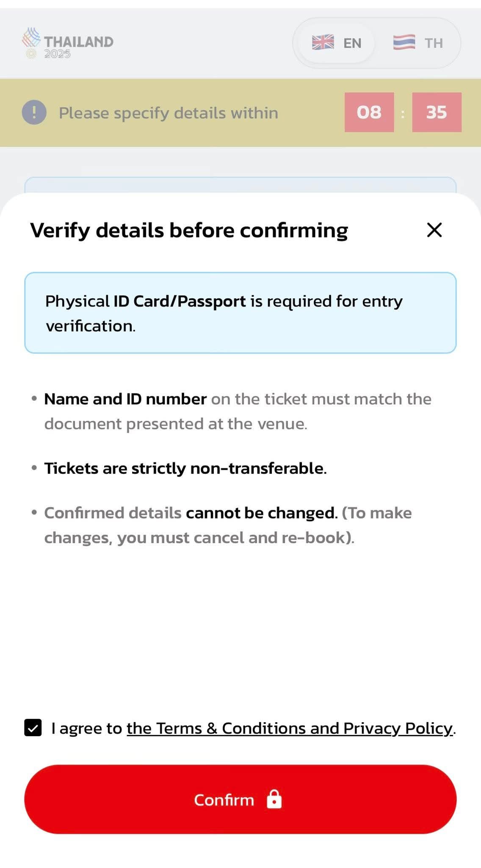The width and height of the screenshot is (481, 868).
Task: Click the 'Name and ID number' bullet
Action: (125, 399)
